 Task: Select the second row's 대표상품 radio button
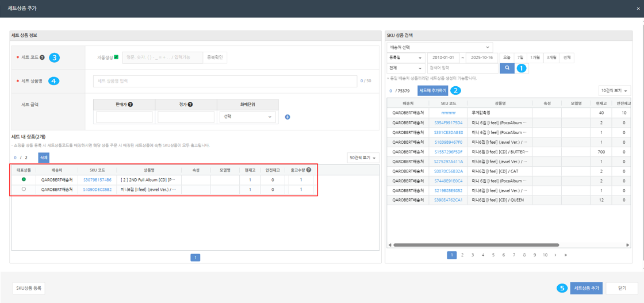tap(24, 189)
